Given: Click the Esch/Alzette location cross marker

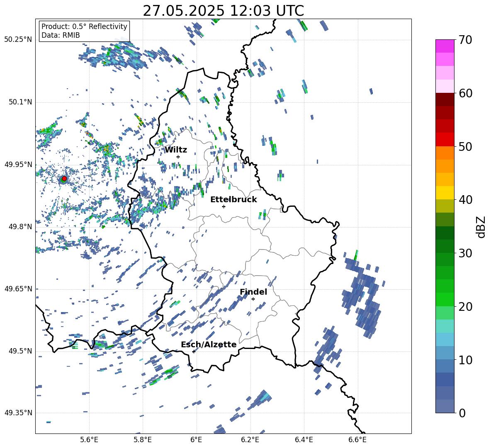Looking at the screenshot, I should [x=194, y=351].
